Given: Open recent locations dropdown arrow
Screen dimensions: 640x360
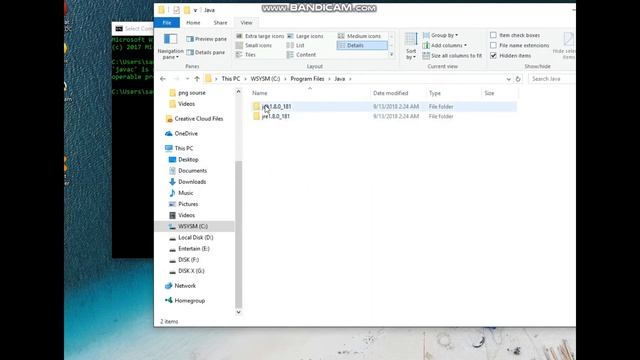Looking at the screenshot, I should pyautogui.click(x=187, y=79).
